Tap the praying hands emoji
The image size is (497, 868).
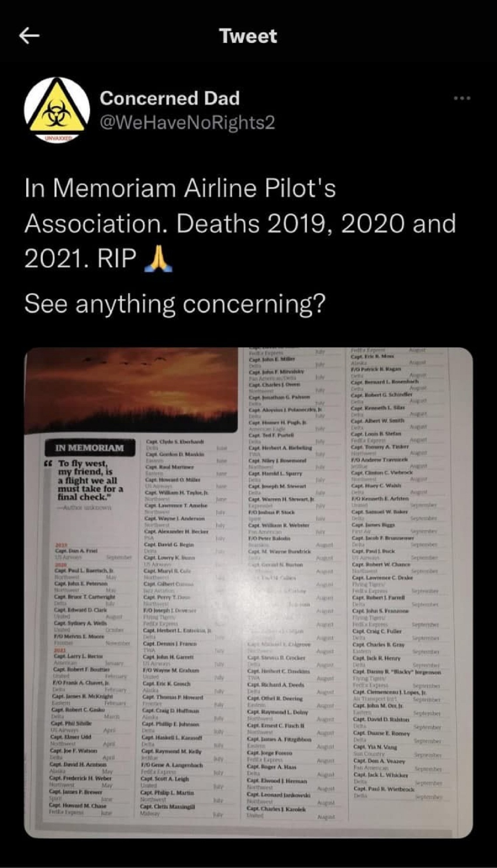[x=158, y=259]
